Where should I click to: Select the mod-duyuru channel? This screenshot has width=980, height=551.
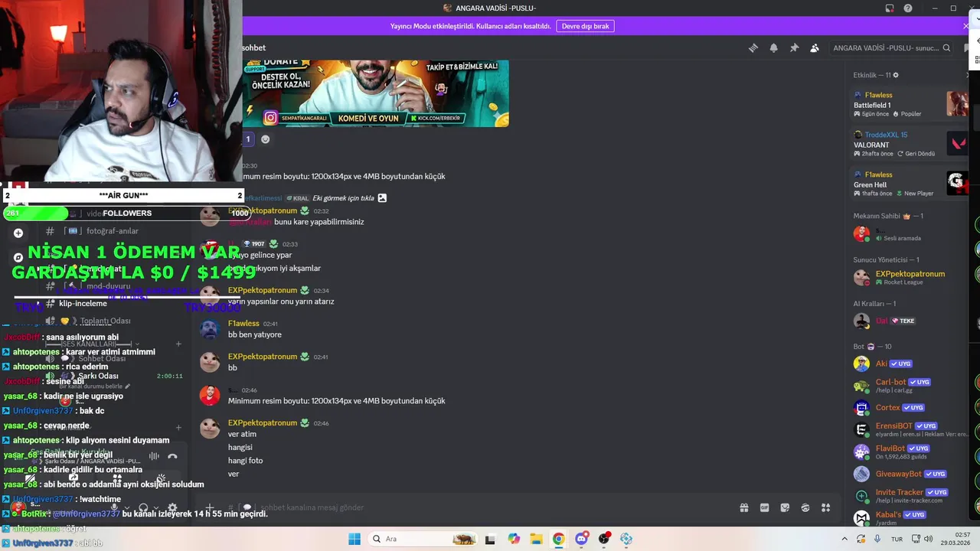(108, 286)
